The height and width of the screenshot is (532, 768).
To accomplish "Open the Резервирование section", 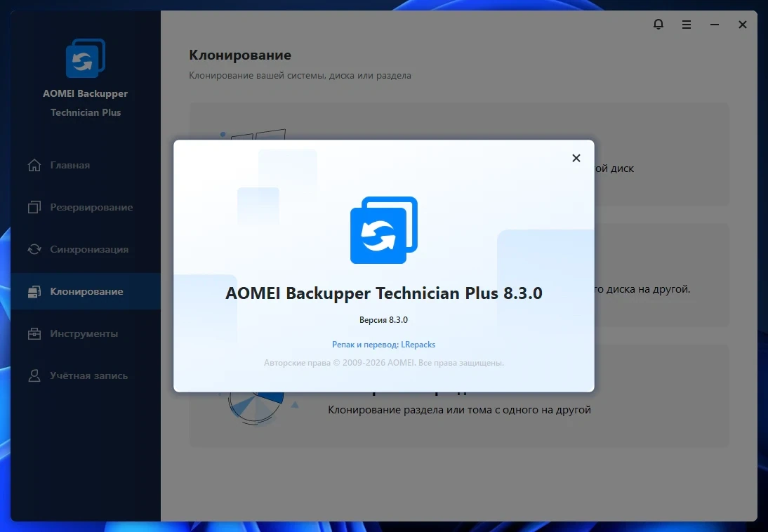I will pos(86,207).
